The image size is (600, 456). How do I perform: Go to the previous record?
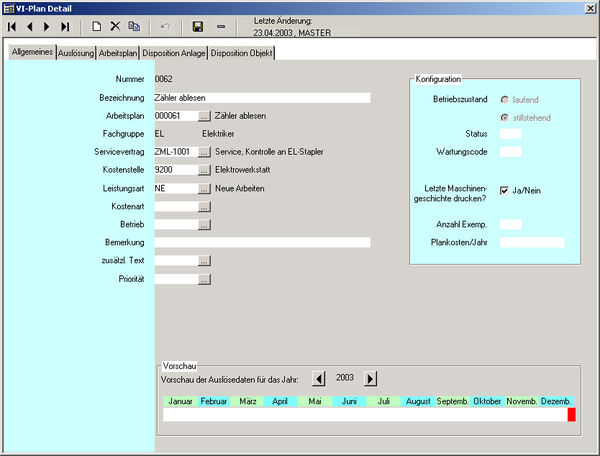coord(29,27)
